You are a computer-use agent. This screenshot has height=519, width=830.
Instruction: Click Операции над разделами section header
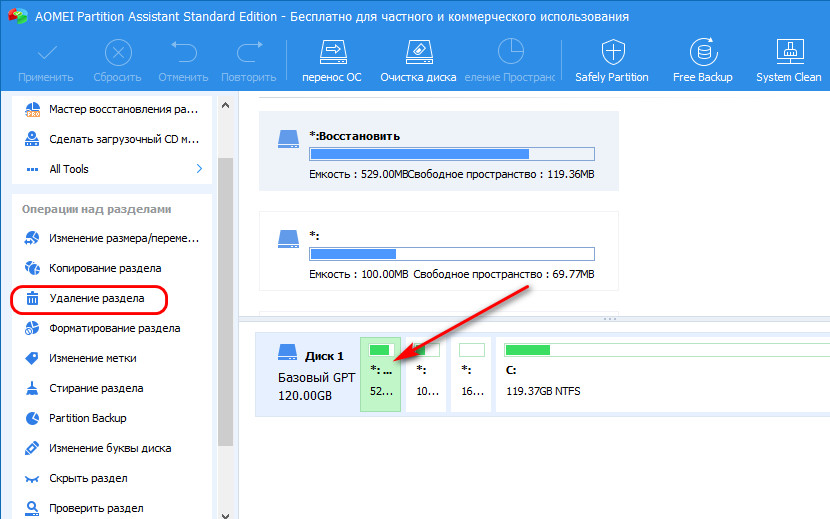tap(96, 209)
